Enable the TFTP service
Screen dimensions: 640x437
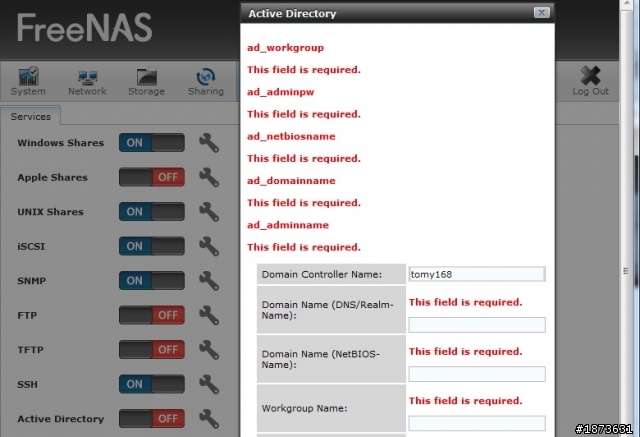152,349
